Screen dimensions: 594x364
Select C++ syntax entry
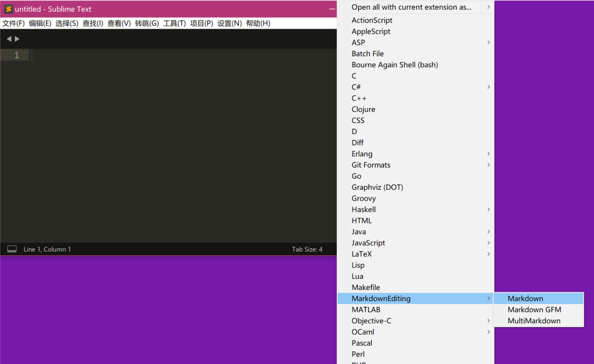pyautogui.click(x=416, y=98)
